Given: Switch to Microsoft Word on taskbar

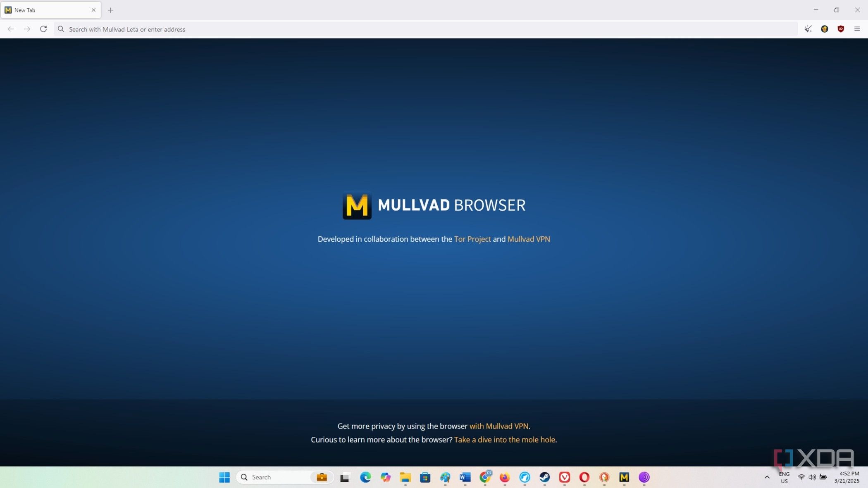Looking at the screenshot, I should pyautogui.click(x=465, y=477).
